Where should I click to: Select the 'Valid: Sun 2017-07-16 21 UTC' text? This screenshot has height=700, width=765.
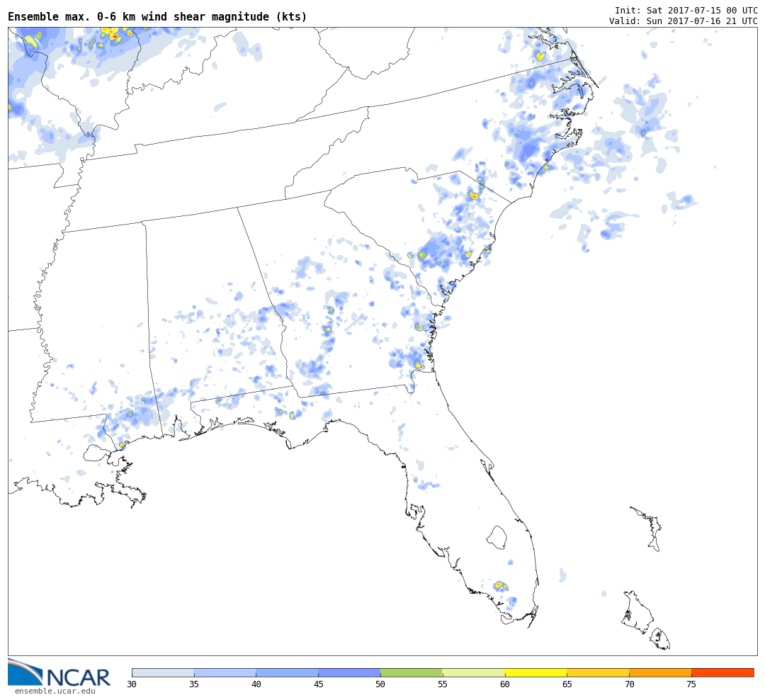(683, 21)
